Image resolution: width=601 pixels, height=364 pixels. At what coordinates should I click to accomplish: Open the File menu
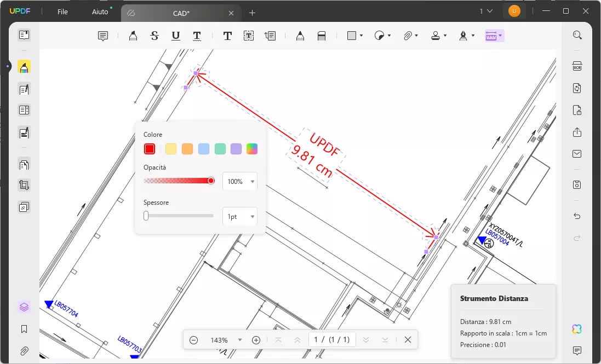pyautogui.click(x=62, y=12)
